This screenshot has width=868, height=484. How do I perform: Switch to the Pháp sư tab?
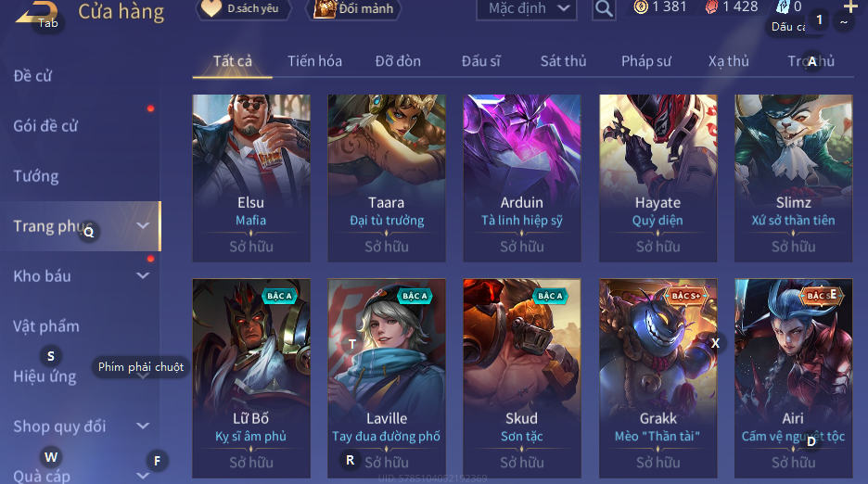[646, 61]
